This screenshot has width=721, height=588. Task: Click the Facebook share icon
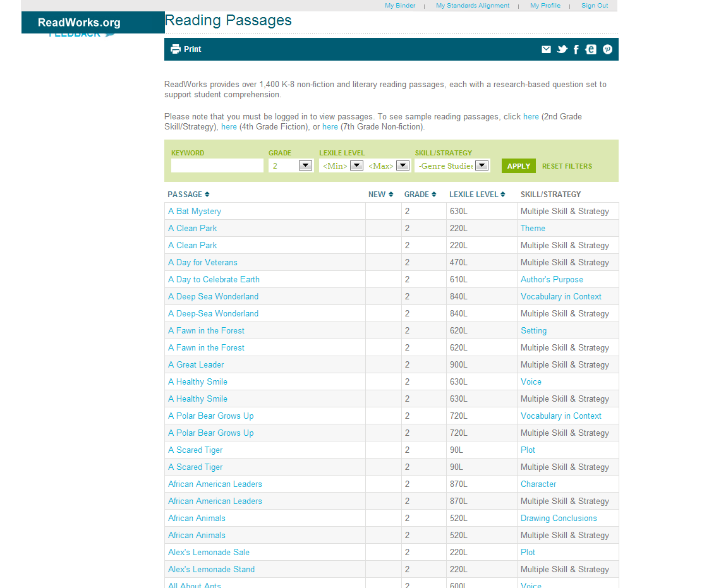pyautogui.click(x=576, y=49)
